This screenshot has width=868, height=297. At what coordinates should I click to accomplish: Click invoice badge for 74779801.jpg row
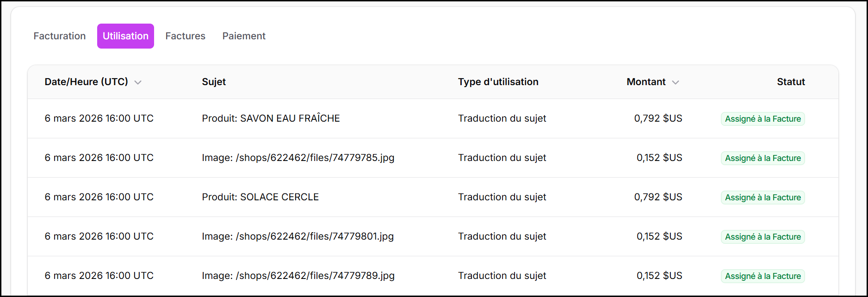coord(763,237)
